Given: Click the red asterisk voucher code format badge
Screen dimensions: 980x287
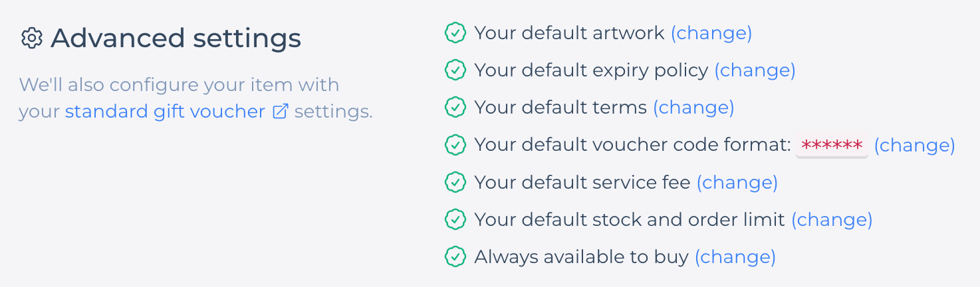Looking at the screenshot, I should point(832,145).
